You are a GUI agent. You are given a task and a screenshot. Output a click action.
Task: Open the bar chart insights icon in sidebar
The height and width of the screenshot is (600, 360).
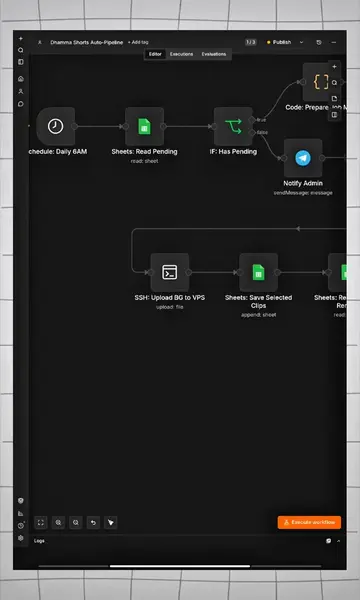pos(21,513)
